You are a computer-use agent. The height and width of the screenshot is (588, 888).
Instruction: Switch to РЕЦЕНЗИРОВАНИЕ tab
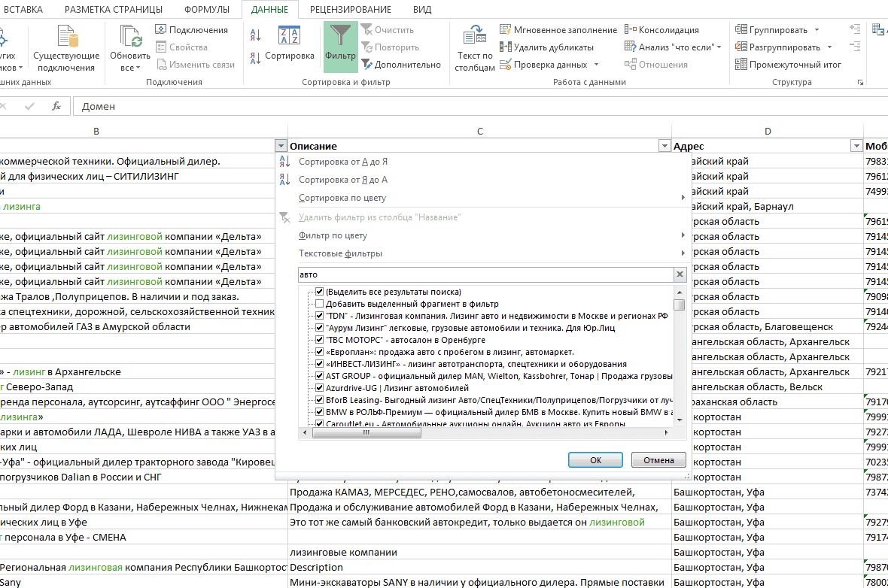pyautogui.click(x=351, y=10)
